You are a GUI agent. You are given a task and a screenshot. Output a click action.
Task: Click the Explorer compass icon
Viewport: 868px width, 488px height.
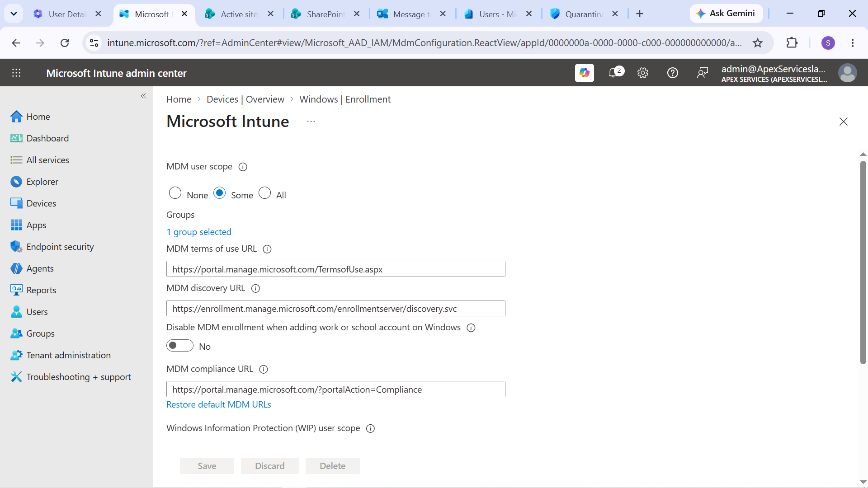point(16,182)
